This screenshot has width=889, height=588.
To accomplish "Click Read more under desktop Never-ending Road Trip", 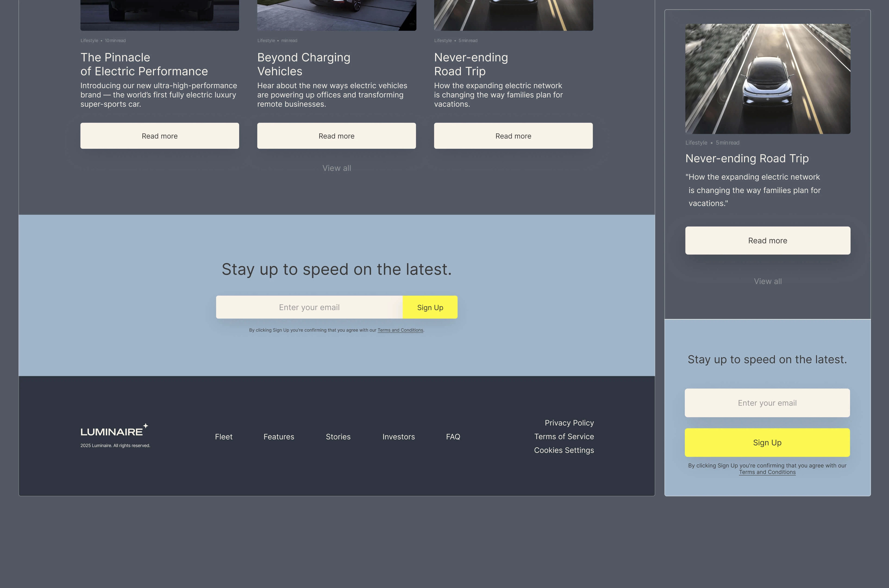I will pos(513,136).
